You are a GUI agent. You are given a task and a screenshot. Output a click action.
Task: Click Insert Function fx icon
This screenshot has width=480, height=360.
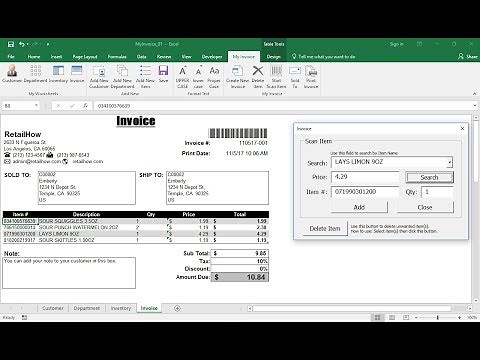pos(85,106)
